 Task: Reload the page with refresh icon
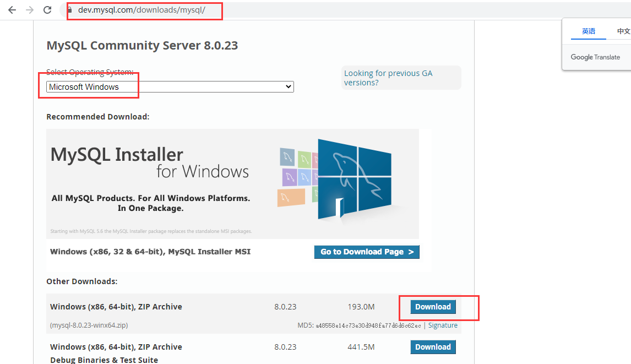click(x=47, y=10)
